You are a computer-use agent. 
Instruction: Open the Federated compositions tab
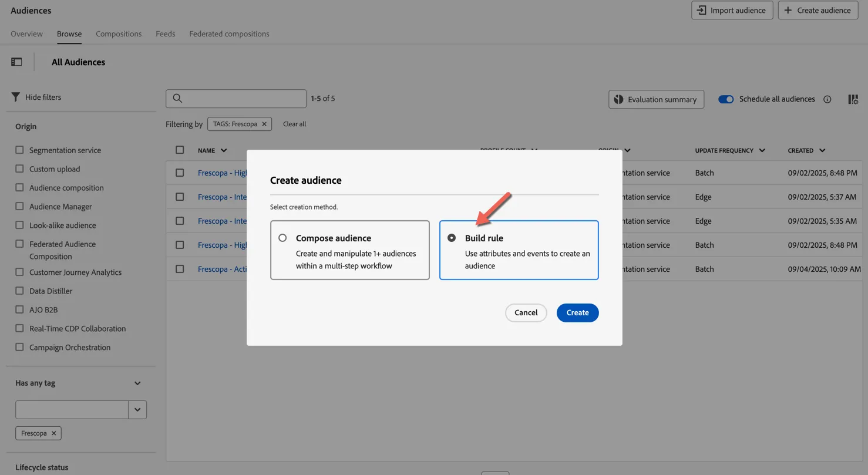(x=229, y=33)
